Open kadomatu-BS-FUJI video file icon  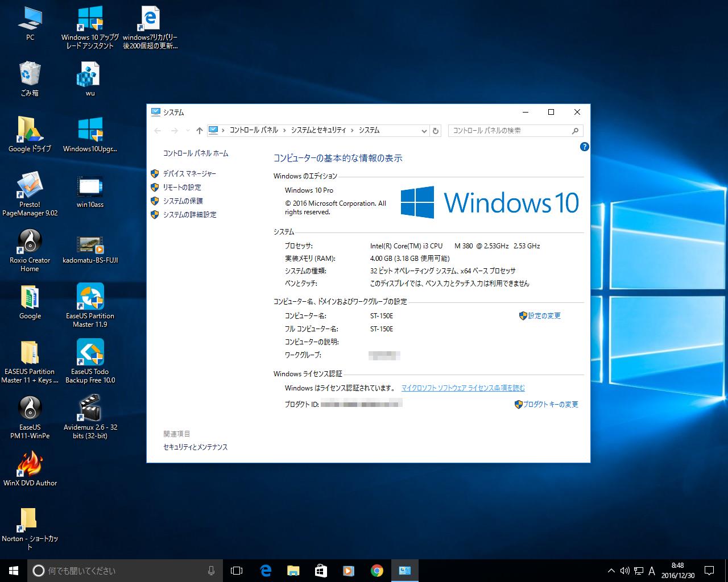[x=90, y=248]
